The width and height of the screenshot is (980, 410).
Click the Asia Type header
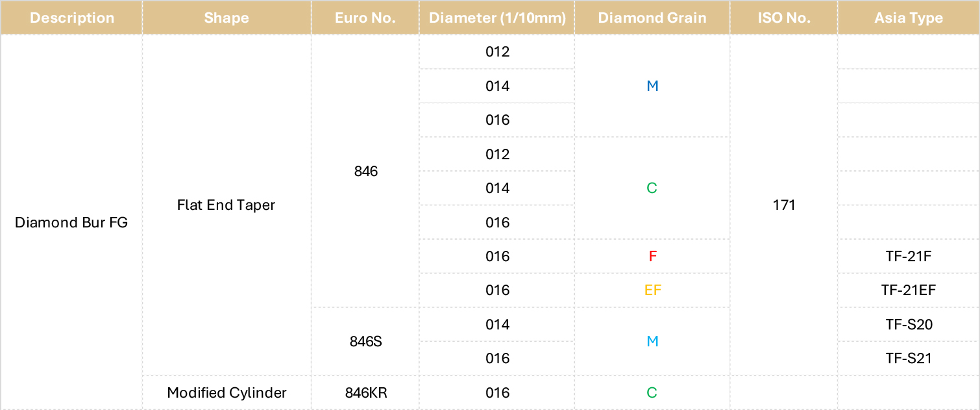pos(909,18)
